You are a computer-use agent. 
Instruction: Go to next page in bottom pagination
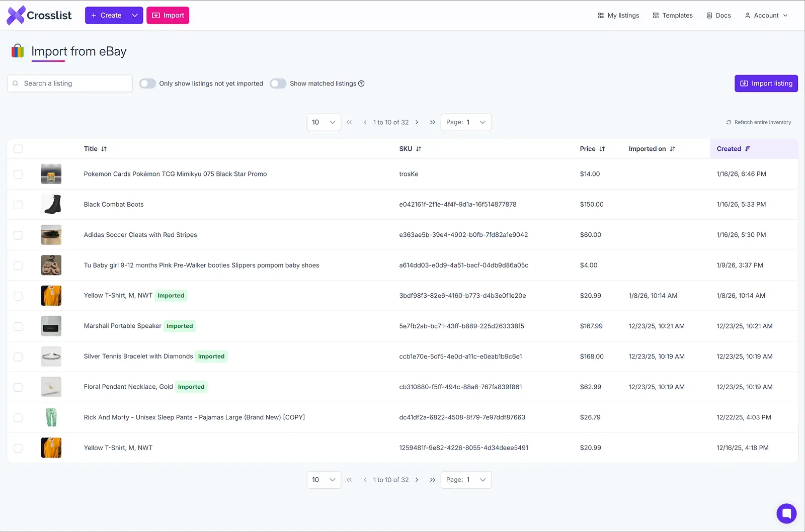click(x=417, y=480)
